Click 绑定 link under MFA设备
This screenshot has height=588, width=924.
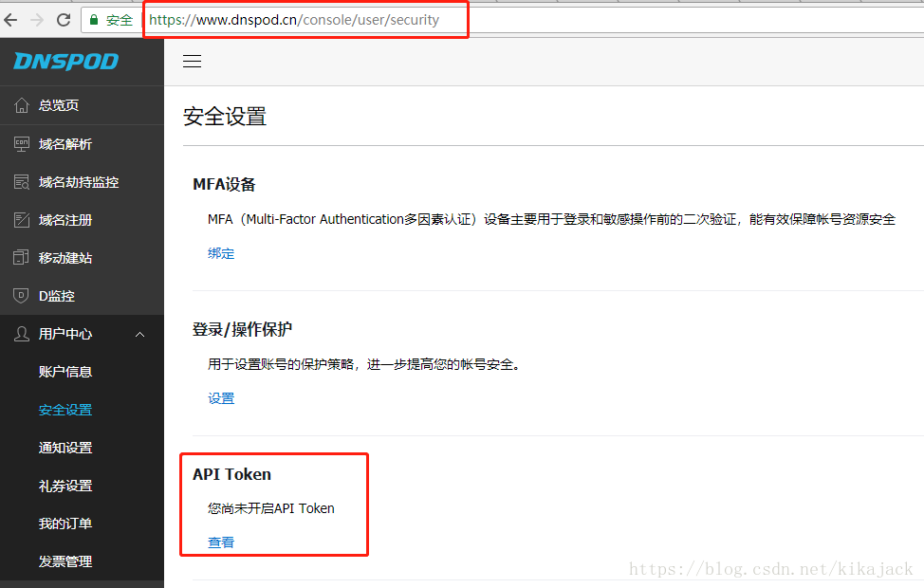221,253
